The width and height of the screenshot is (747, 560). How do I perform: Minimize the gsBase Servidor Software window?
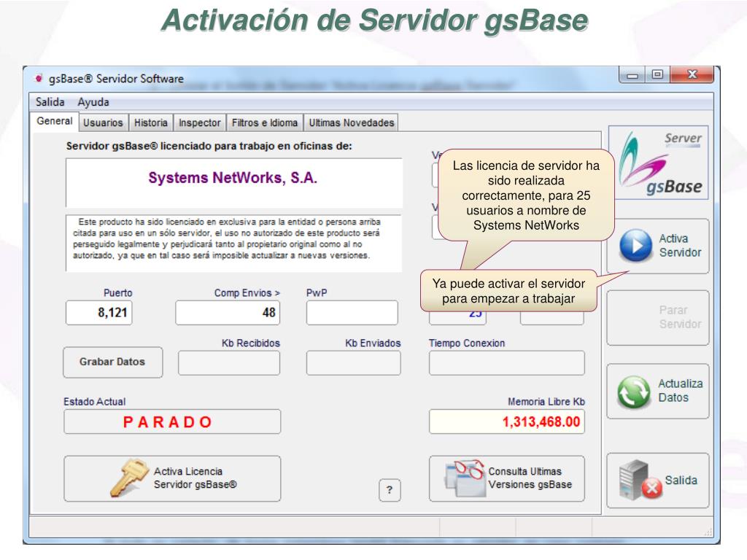click(632, 75)
